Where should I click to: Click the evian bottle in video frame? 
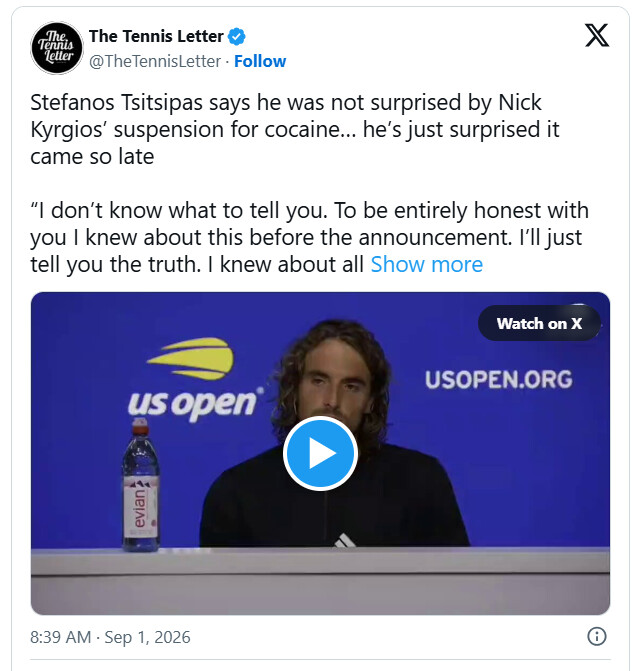pos(141,484)
